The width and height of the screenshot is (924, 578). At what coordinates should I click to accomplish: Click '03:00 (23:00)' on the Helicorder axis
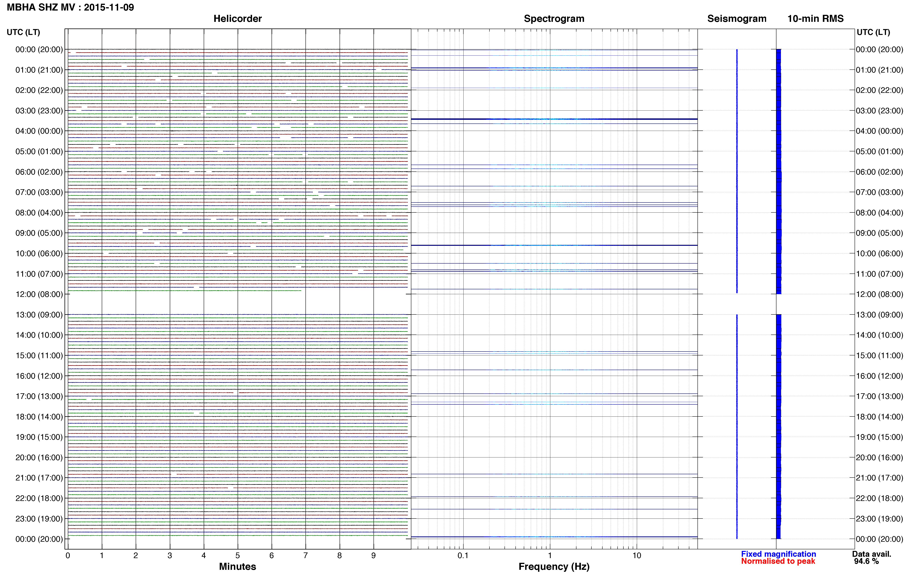pyautogui.click(x=39, y=111)
